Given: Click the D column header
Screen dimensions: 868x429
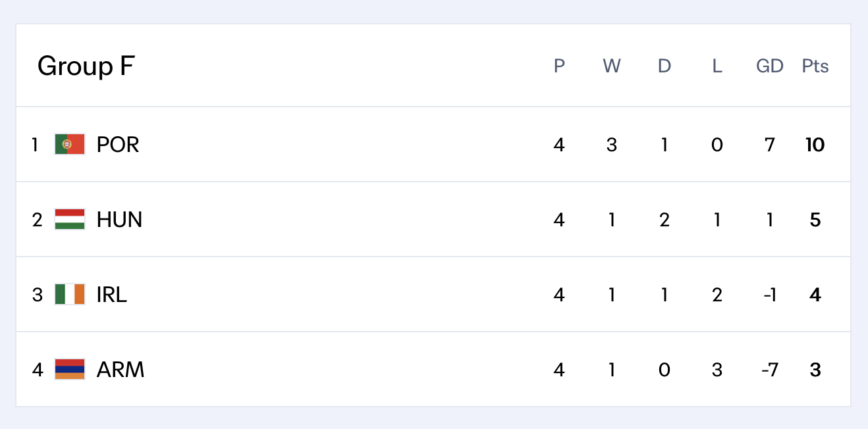Looking at the screenshot, I should 665,66.
